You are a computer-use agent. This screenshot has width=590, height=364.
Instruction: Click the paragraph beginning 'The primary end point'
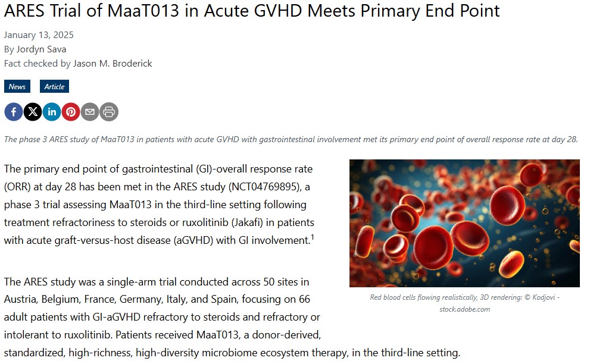tap(158, 205)
